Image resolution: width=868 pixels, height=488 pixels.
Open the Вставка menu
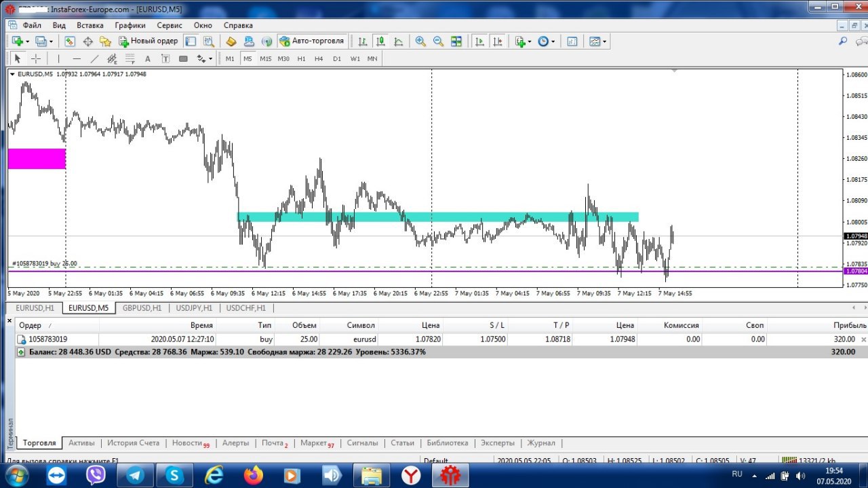[x=90, y=25]
